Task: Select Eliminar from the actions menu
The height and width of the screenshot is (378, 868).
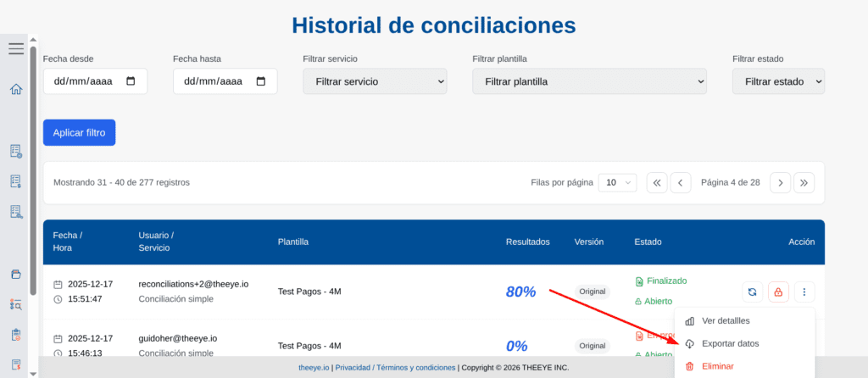Action: 717,366
